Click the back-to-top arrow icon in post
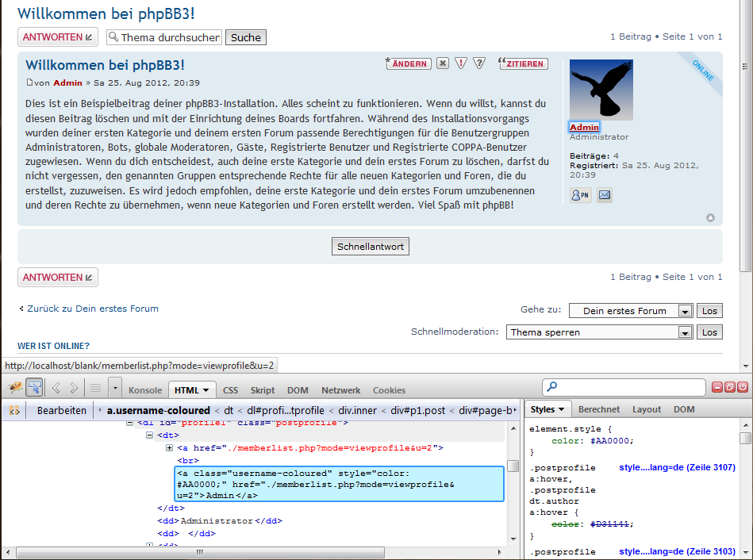753x560 pixels. tap(711, 218)
